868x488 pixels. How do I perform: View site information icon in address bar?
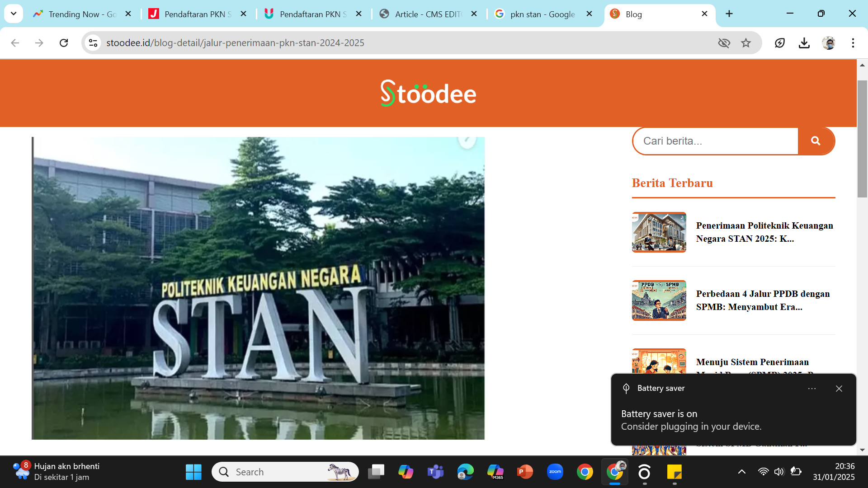click(x=93, y=43)
